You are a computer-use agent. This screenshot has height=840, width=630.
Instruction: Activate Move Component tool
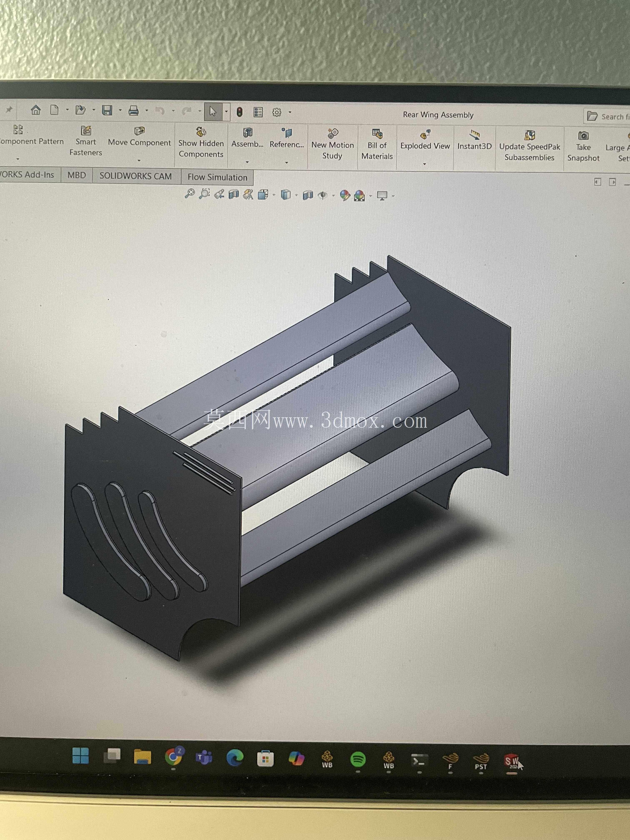139,137
